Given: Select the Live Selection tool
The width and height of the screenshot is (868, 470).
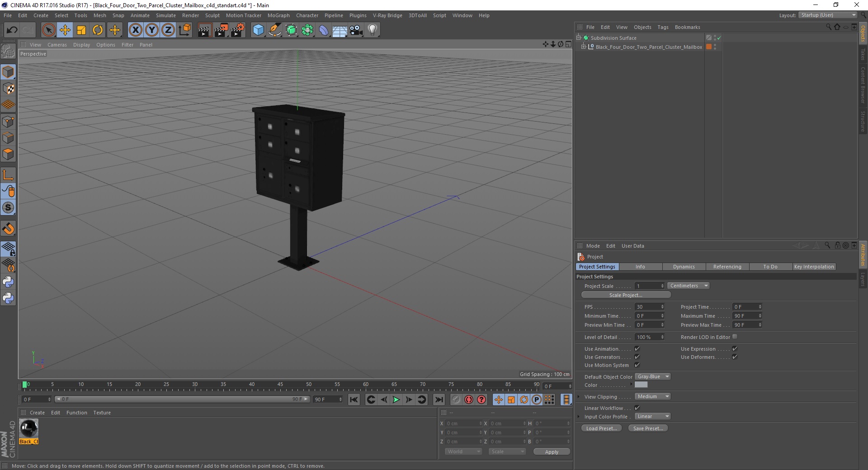Looking at the screenshot, I should [48, 30].
